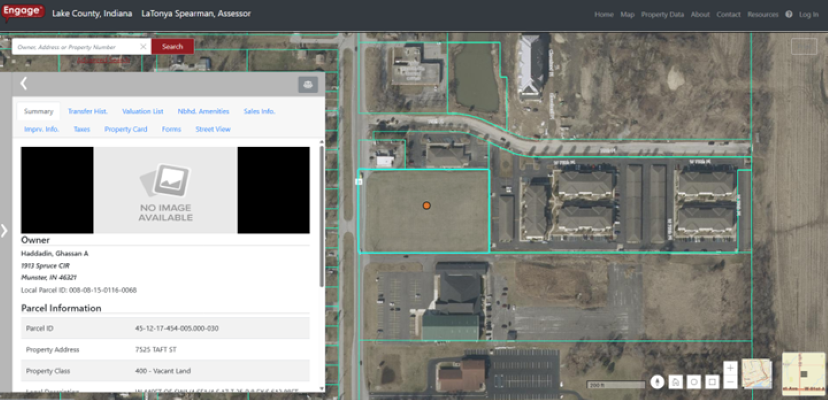Select owner name Haddadin, Ghassan A
Viewport: 828px width, 400px height.
point(55,254)
